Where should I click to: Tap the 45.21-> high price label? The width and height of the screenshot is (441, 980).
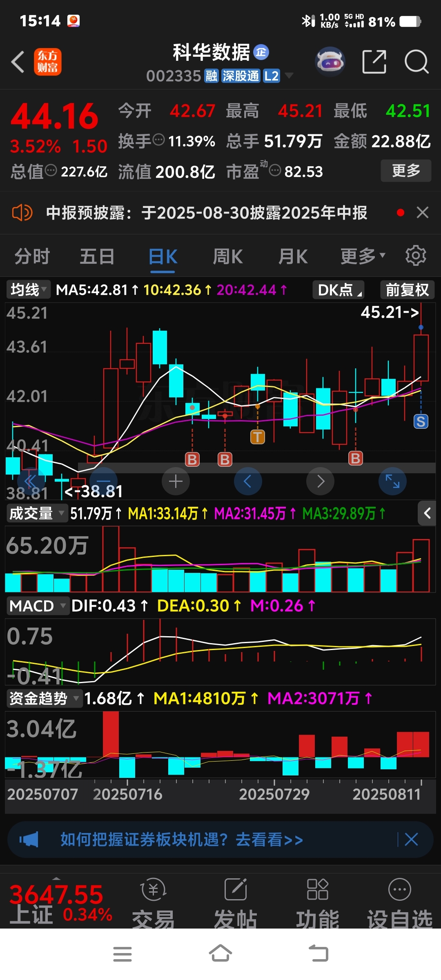tap(390, 312)
